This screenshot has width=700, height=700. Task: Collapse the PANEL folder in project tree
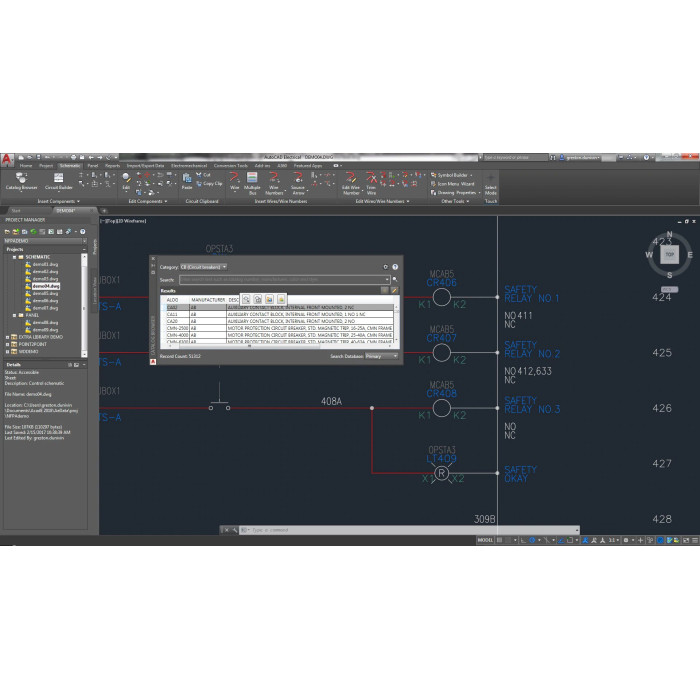[x=14, y=315]
